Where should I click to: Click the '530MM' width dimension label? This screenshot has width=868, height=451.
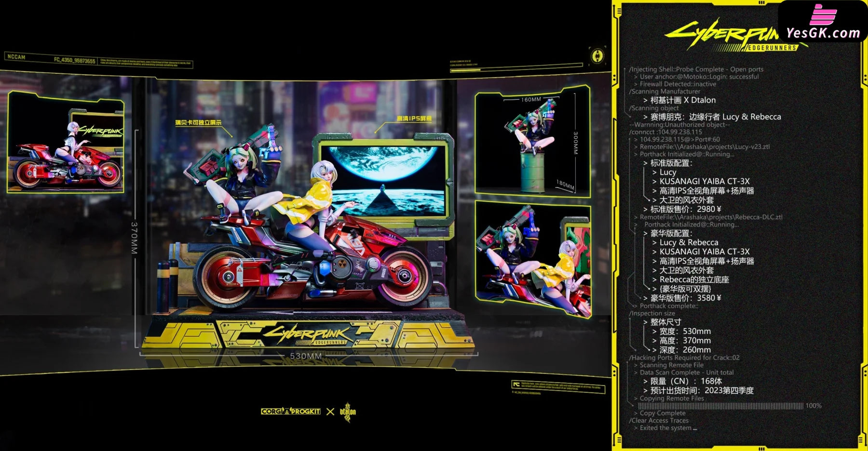(306, 356)
